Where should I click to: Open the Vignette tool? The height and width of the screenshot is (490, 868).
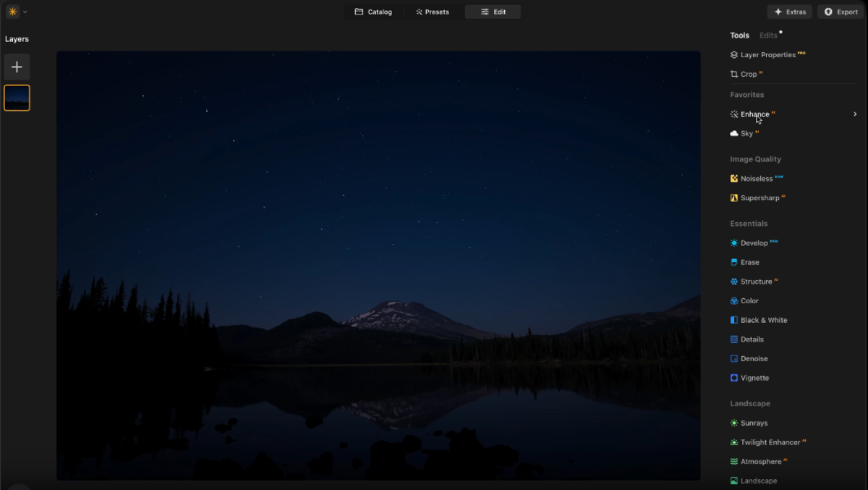(x=754, y=377)
